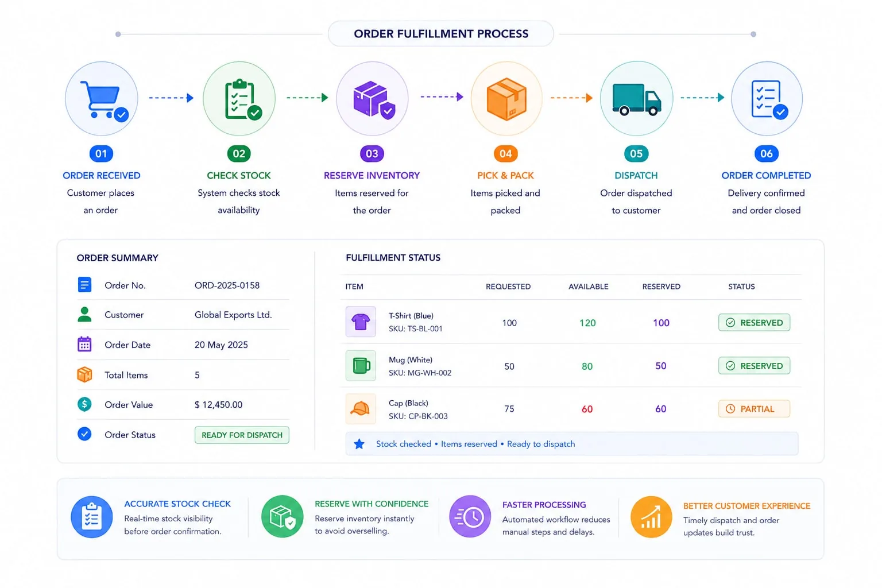Click the AVAILABLE column header
Screen dimensions: 882x588
click(589, 287)
